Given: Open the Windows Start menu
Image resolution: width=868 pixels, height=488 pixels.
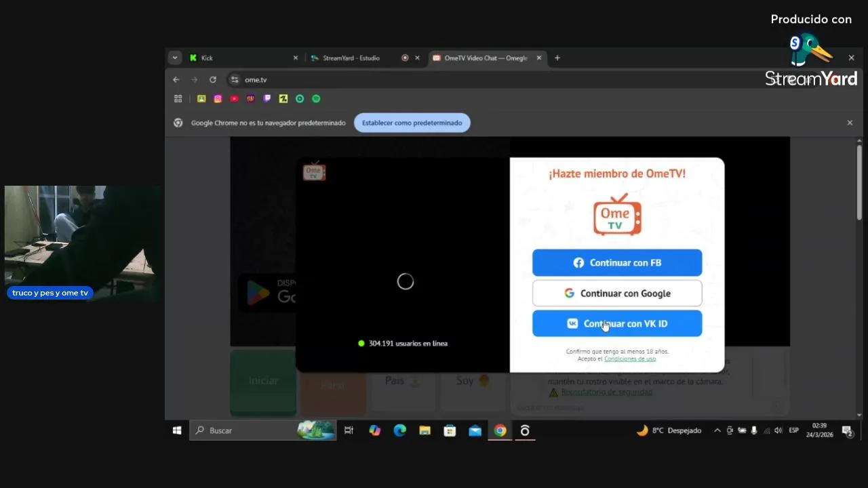Looking at the screenshot, I should tap(177, 430).
